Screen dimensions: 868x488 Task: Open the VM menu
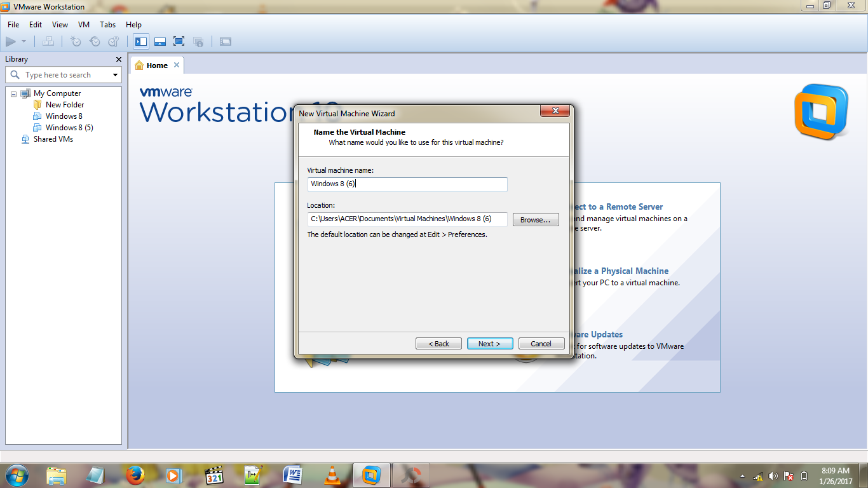[x=83, y=25]
